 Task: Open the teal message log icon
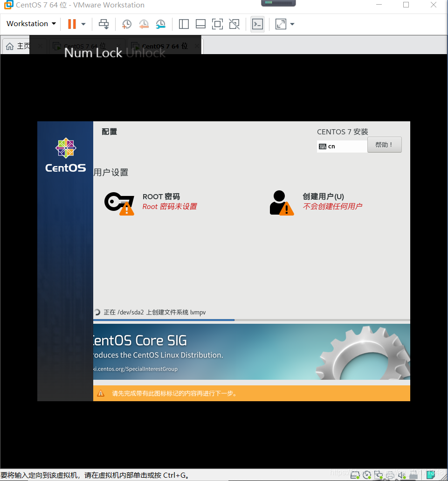coord(431,474)
